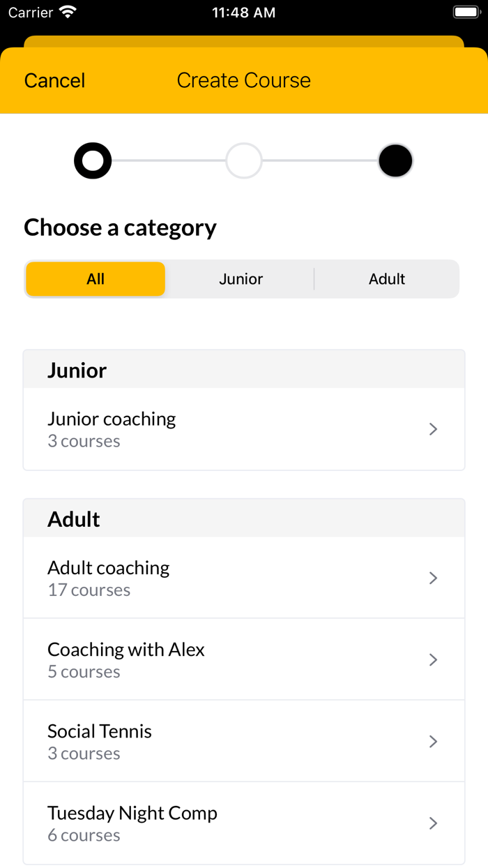Click the Create Course title
This screenshot has height=868, width=488.
(x=244, y=80)
